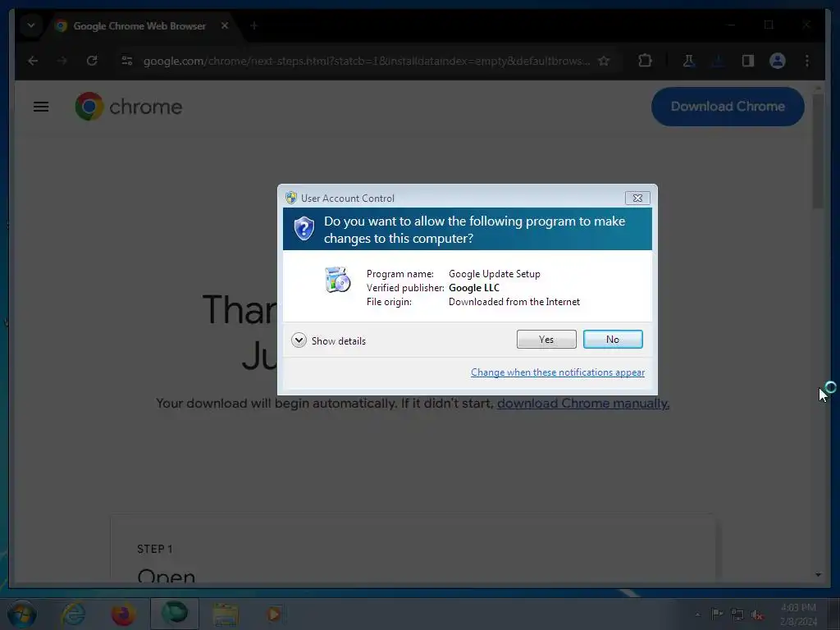Click the Action Center flag tray icon
The height and width of the screenshot is (630, 840).
717,614
